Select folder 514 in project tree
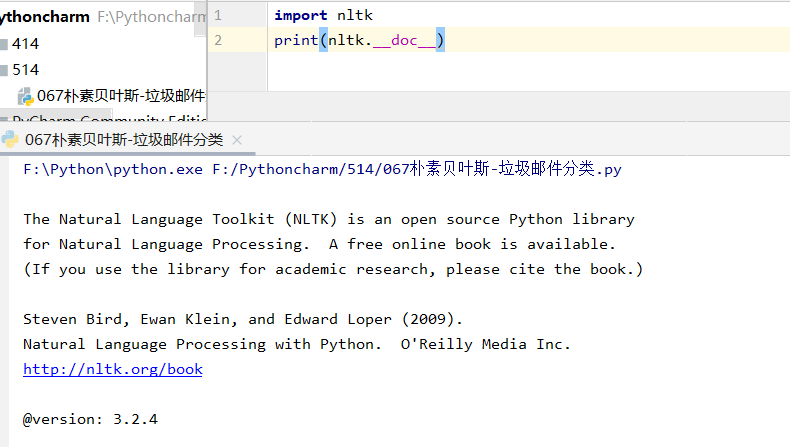This screenshot has height=447, width=790. coord(25,70)
